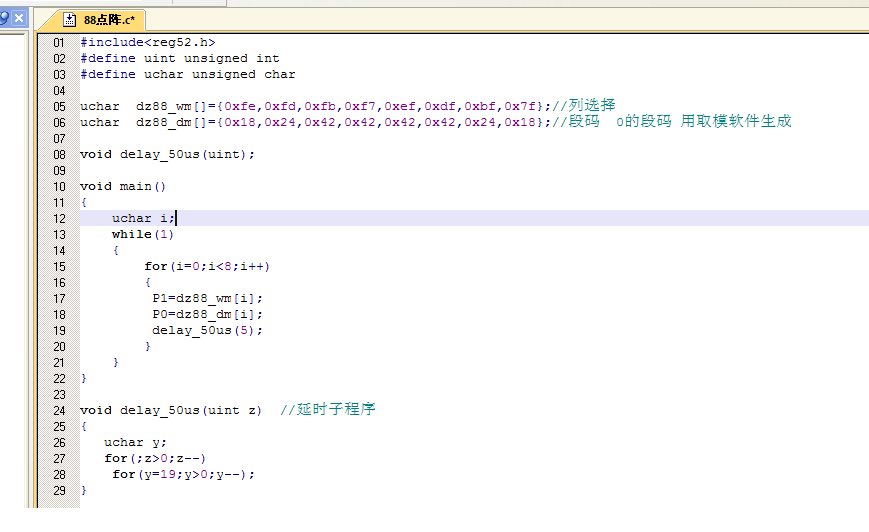Click the prototype 'void delay_50us(uint);'

pyautogui.click(x=167, y=154)
